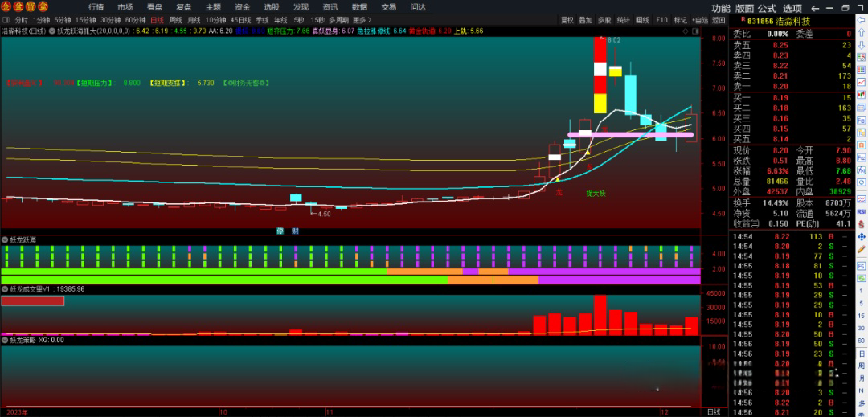Click the F10 company info button

[661, 20]
